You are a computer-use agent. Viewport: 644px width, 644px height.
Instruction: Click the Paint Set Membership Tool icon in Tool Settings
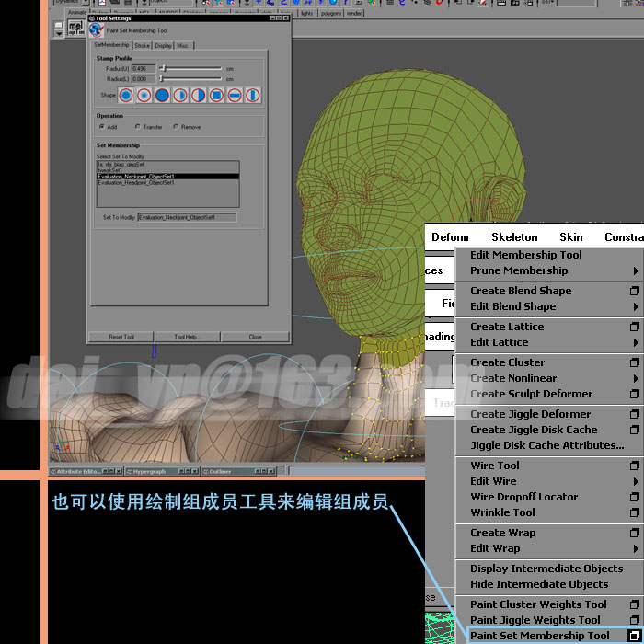96,30
